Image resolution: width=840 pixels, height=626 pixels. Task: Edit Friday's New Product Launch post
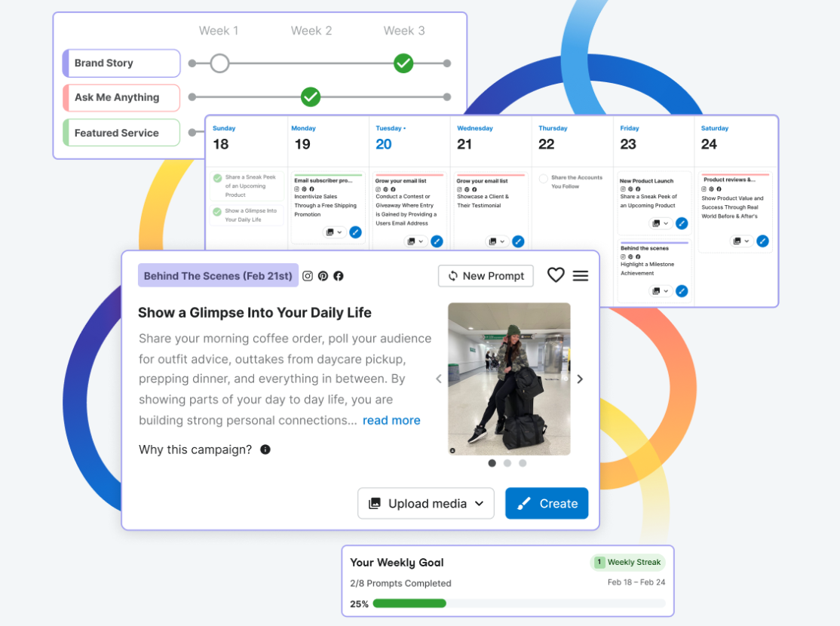(x=682, y=223)
